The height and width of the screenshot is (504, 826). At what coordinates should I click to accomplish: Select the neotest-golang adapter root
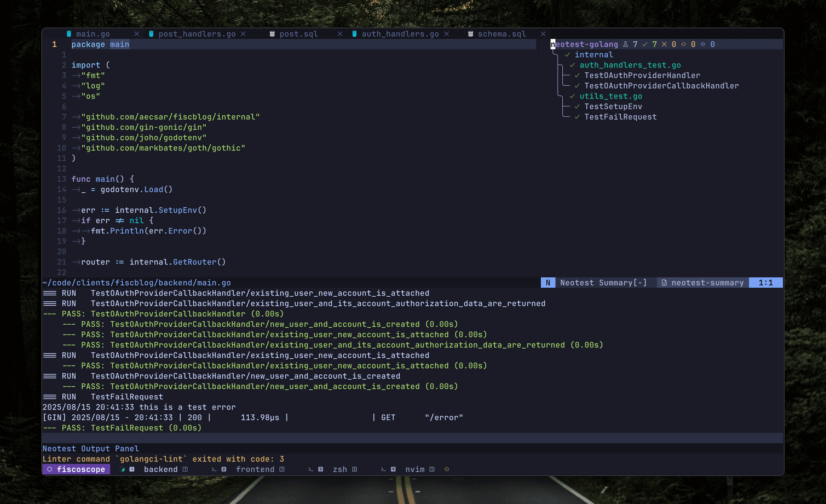pos(584,44)
